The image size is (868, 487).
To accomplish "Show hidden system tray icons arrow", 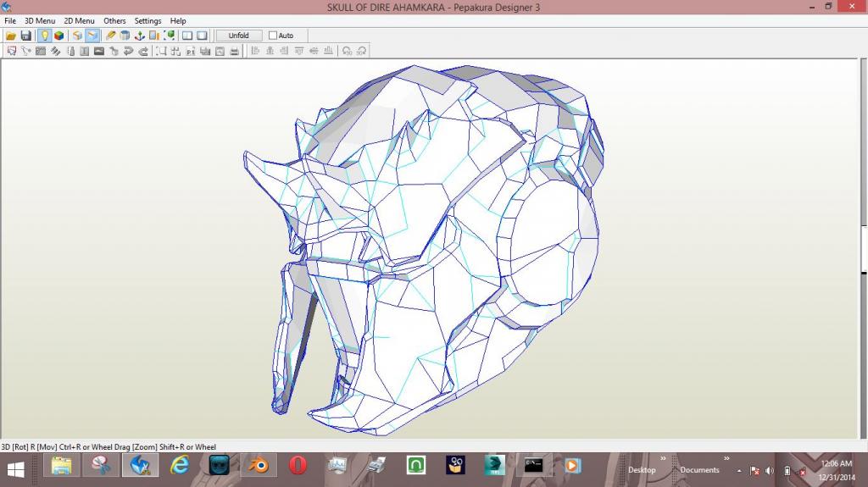I will 739,471.
